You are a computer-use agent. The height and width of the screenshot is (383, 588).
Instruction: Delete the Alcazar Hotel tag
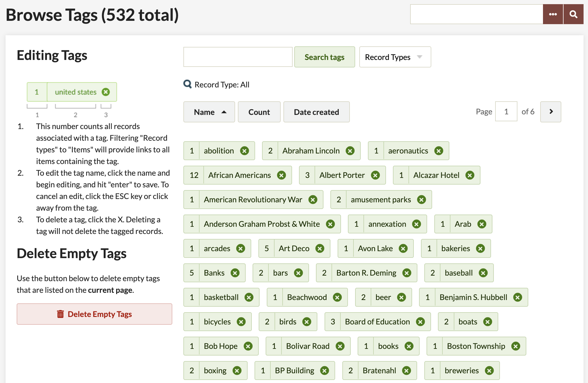(470, 175)
